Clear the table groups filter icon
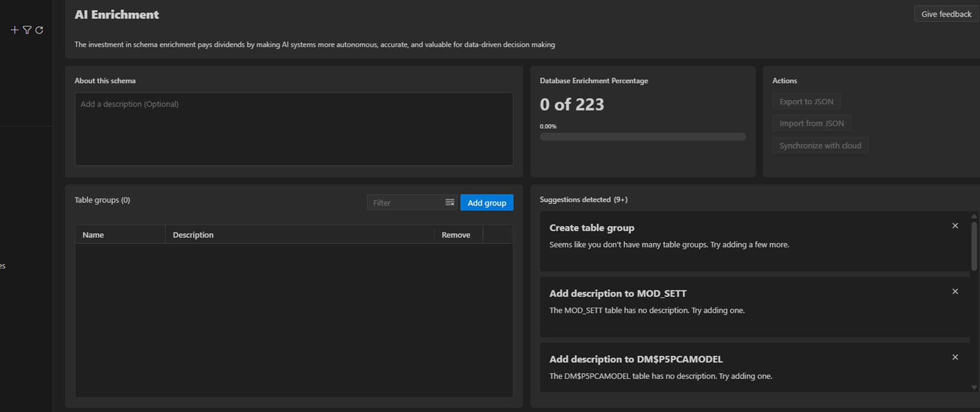This screenshot has width=980, height=412. pos(449,203)
